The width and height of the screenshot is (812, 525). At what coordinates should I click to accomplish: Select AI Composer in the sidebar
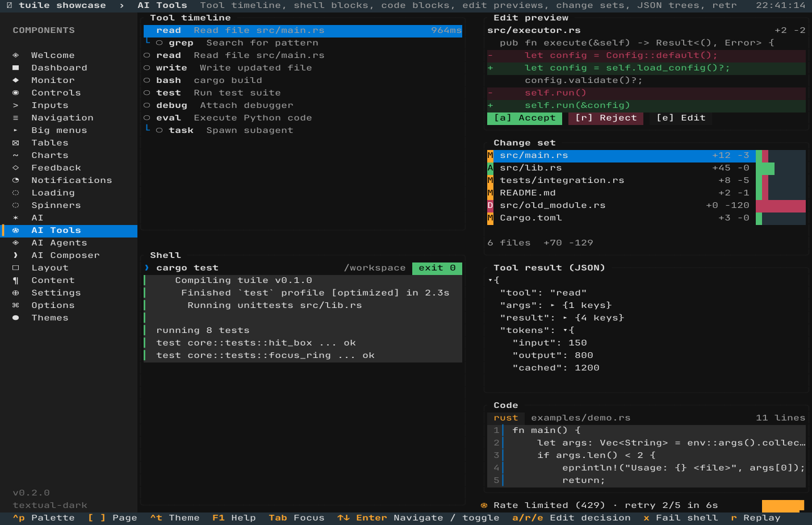coord(69,255)
